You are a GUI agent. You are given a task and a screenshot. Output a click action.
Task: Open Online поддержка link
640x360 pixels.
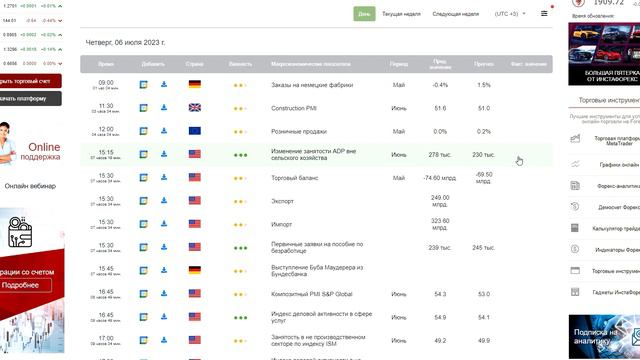[40, 151]
